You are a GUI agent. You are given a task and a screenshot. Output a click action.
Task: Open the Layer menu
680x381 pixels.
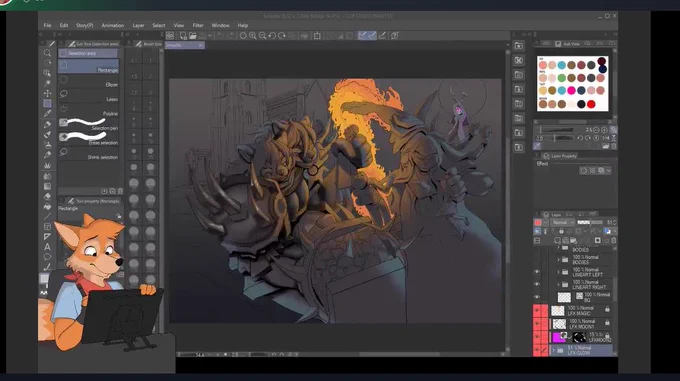coord(138,25)
